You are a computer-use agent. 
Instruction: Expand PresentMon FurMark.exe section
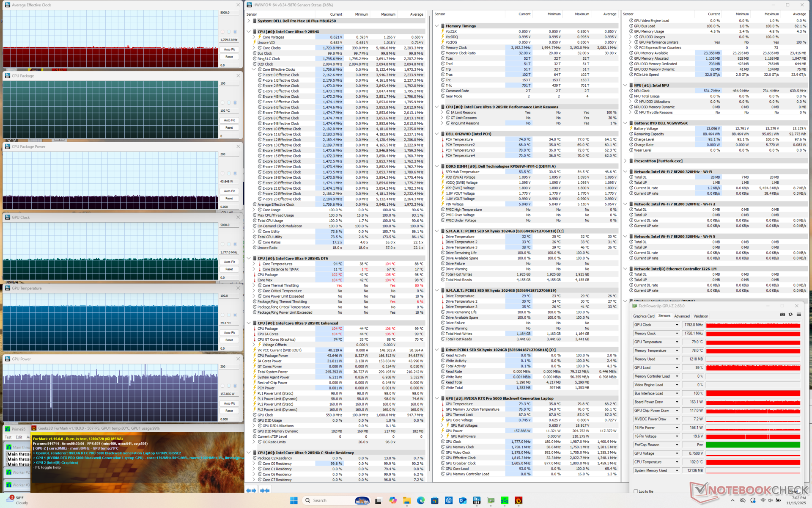(625, 161)
